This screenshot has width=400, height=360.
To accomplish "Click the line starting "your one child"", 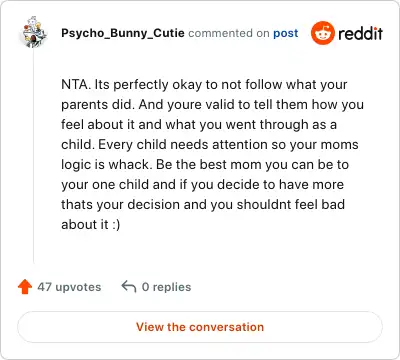I will (202, 185).
